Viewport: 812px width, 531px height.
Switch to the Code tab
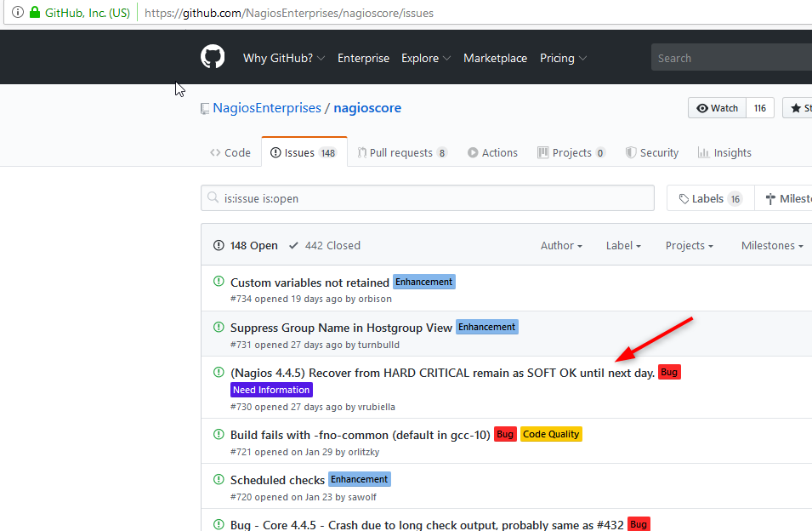pos(230,153)
